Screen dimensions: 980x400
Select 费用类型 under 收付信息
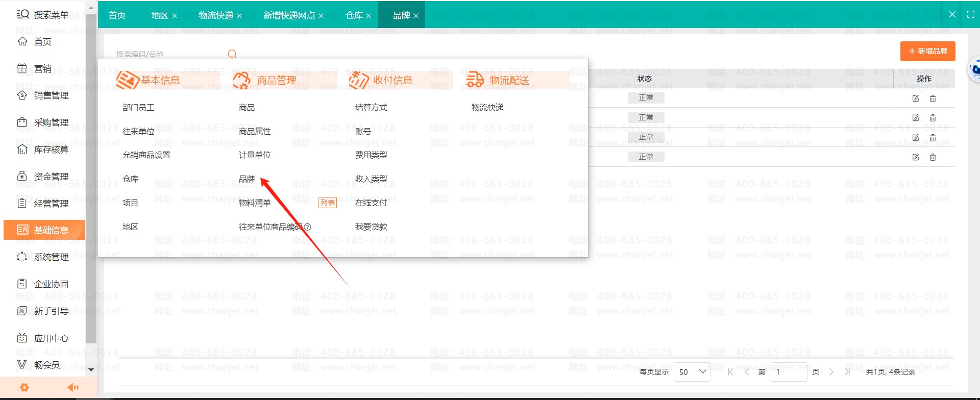pos(371,155)
